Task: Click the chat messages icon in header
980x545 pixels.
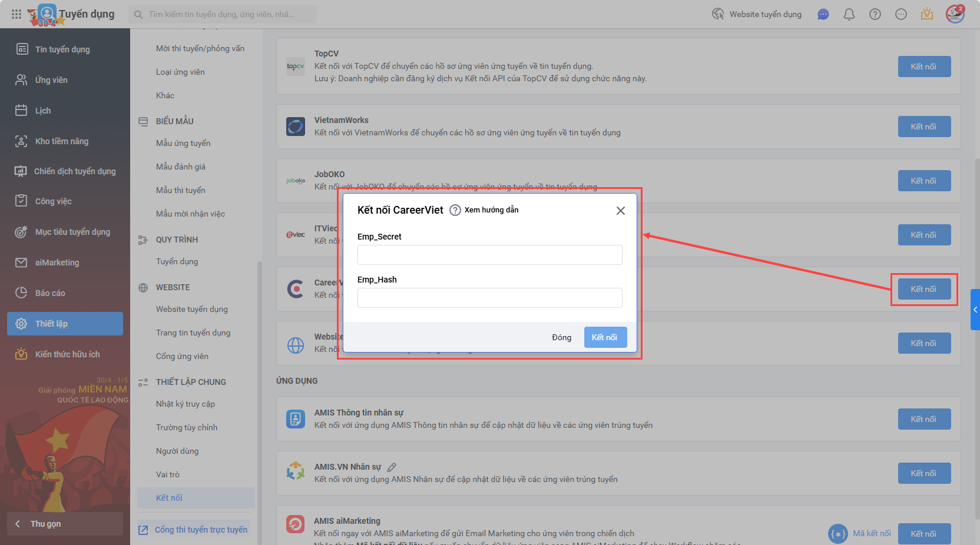Action: [x=823, y=14]
